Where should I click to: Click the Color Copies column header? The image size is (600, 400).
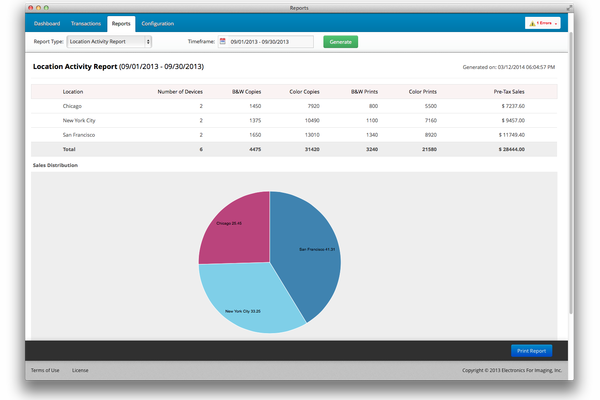pos(304,92)
